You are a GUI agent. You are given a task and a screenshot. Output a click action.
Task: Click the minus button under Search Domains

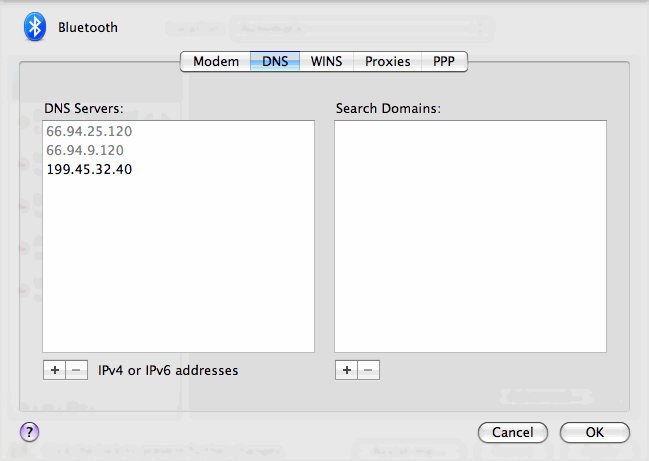click(x=367, y=370)
